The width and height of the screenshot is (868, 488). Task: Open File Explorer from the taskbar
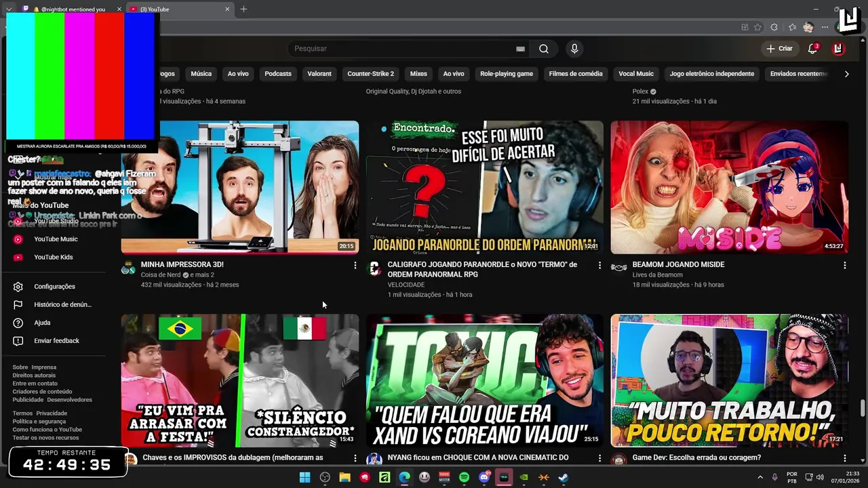pyautogui.click(x=344, y=477)
